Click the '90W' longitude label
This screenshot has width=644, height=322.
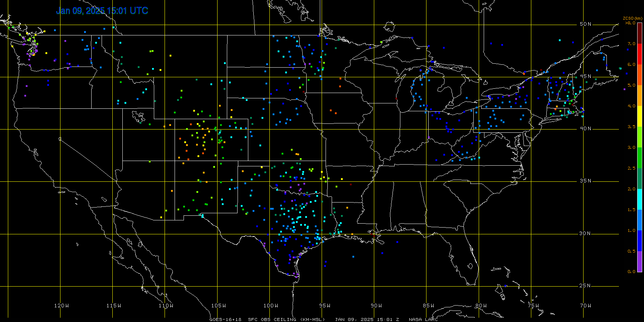[x=376, y=306]
